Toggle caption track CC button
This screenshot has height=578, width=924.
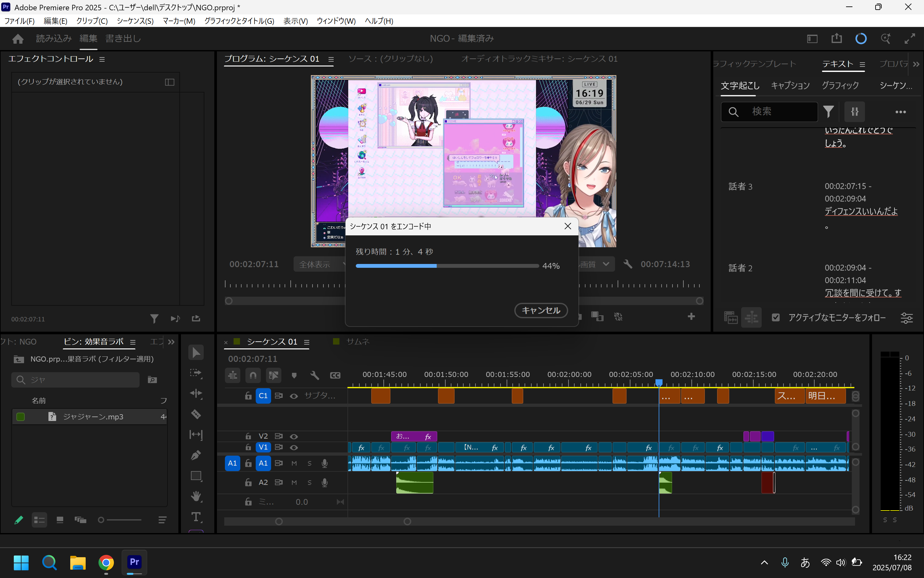coord(335,375)
